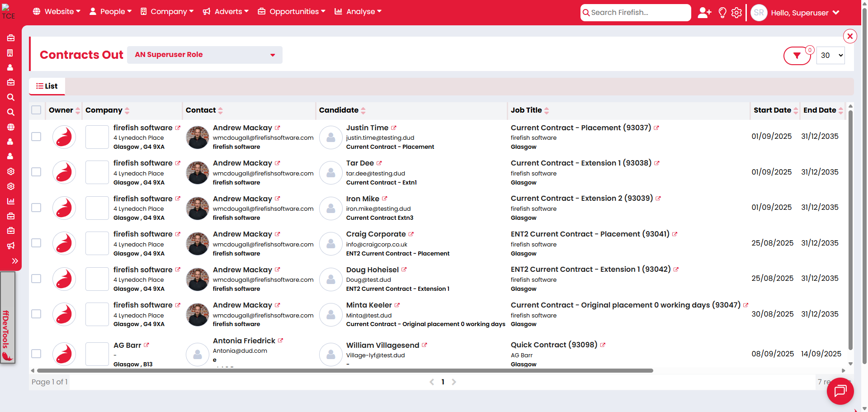Open external link beside Quick Contract (93098)

(603, 345)
